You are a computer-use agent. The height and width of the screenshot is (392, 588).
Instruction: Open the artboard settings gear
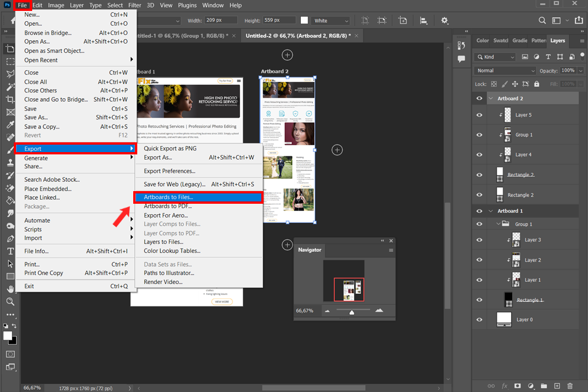click(x=444, y=21)
